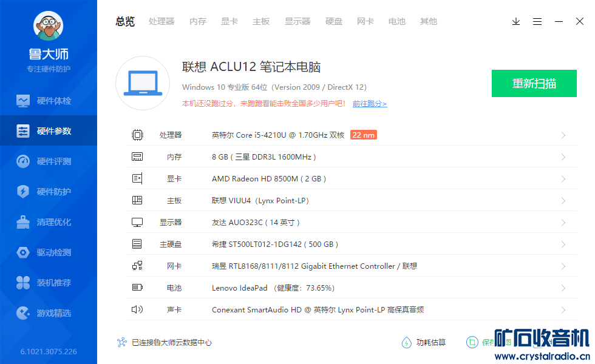Expand the 网卡 row chevron
The image size is (595, 364).
pos(563,266)
